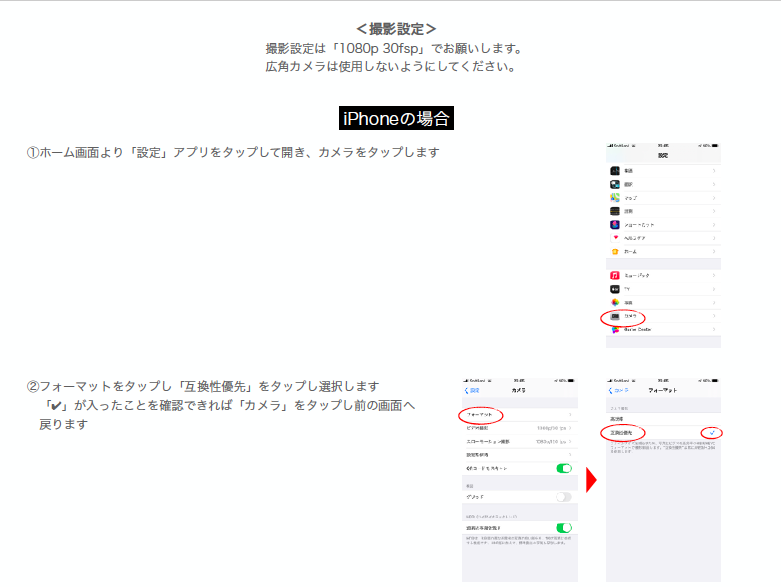Click the フォーマット title of third phone screenshot
This screenshot has height=587, width=781.
pyautogui.click(x=663, y=390)
